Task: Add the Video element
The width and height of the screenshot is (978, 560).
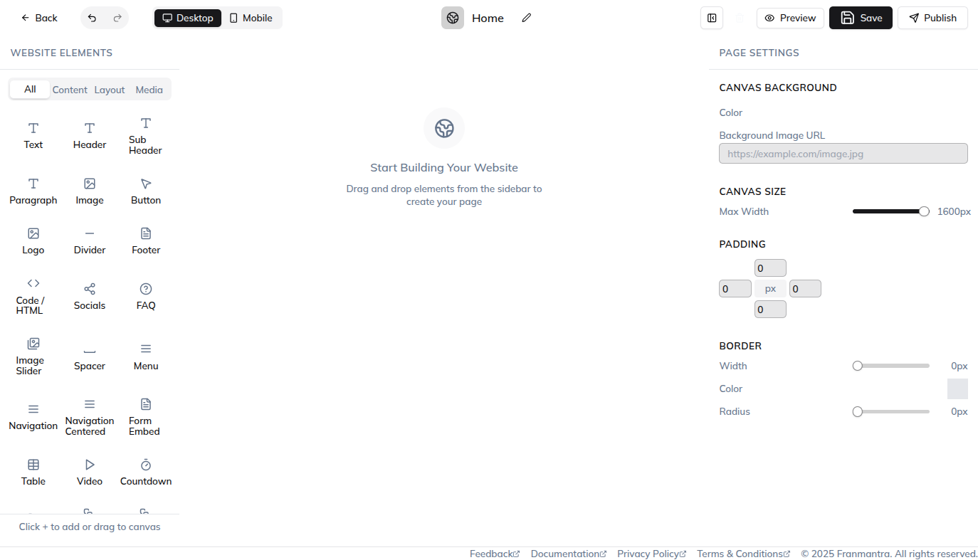Action: tap(90, 472)
